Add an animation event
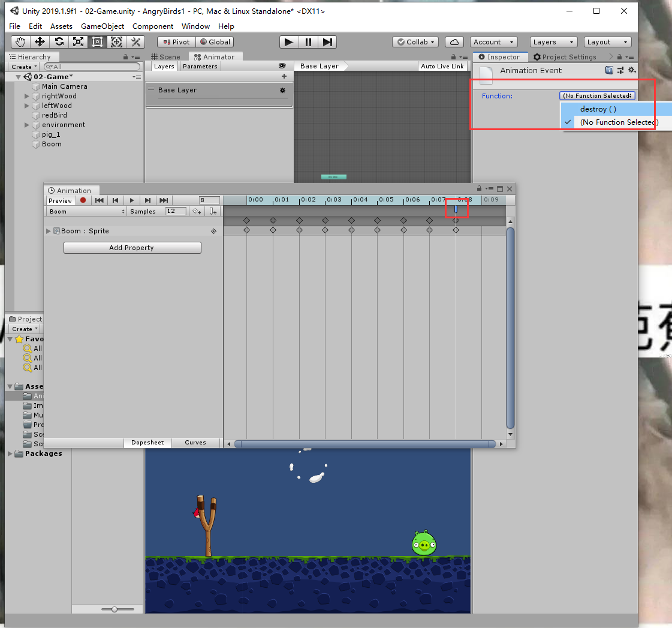 click(x=213, y=211)
